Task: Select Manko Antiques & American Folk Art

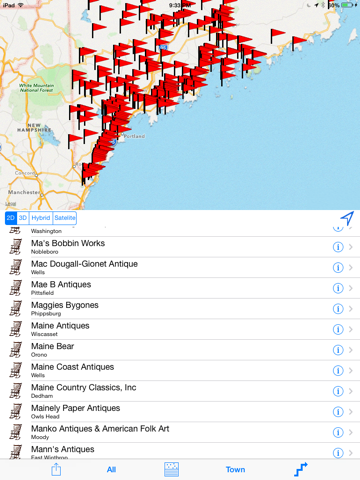Action: coord(180,433)
